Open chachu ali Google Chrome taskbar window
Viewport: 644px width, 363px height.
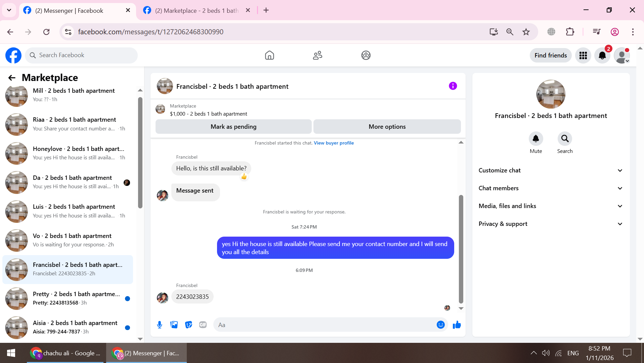66,353
